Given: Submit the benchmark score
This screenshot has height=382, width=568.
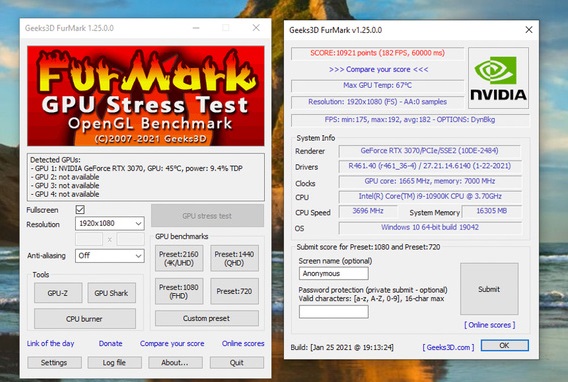Looking at the screenshot, I should pyautogui.click(x=489, y=289).
